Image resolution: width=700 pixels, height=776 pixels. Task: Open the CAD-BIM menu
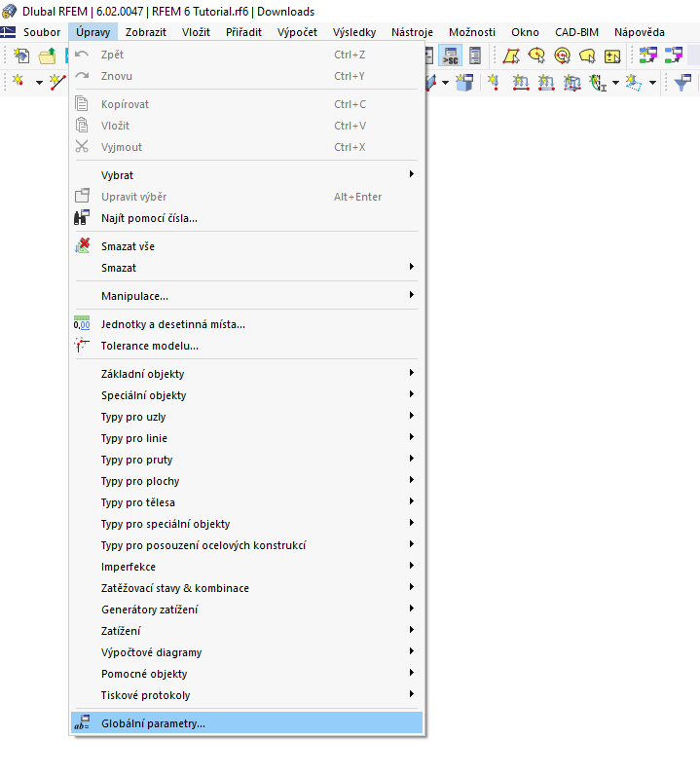pos(576,32)
